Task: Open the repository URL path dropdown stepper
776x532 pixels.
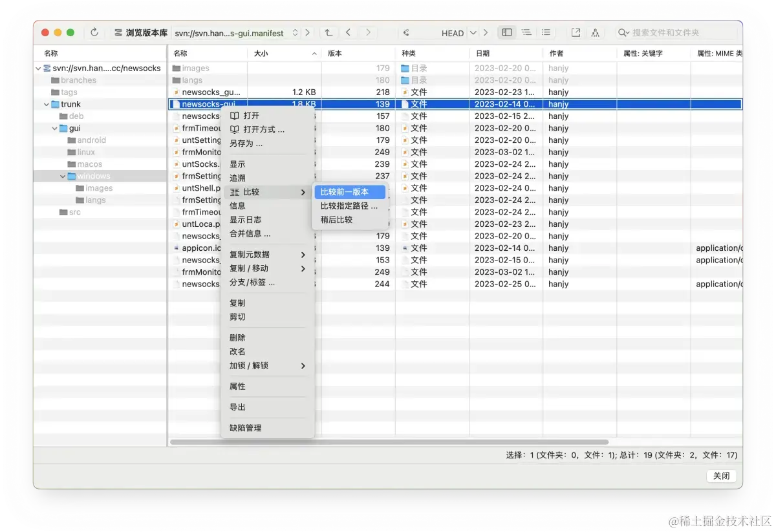Action: (295, 32)
